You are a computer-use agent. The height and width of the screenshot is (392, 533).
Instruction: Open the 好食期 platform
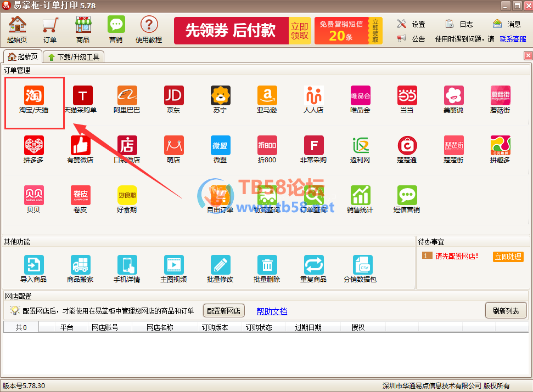[x=127, y=199]
